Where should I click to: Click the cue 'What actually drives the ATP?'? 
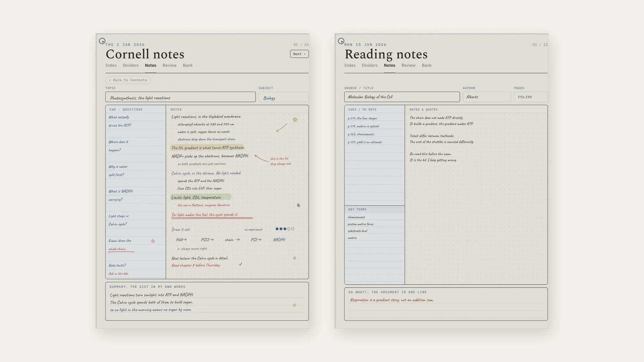[120, 121]
